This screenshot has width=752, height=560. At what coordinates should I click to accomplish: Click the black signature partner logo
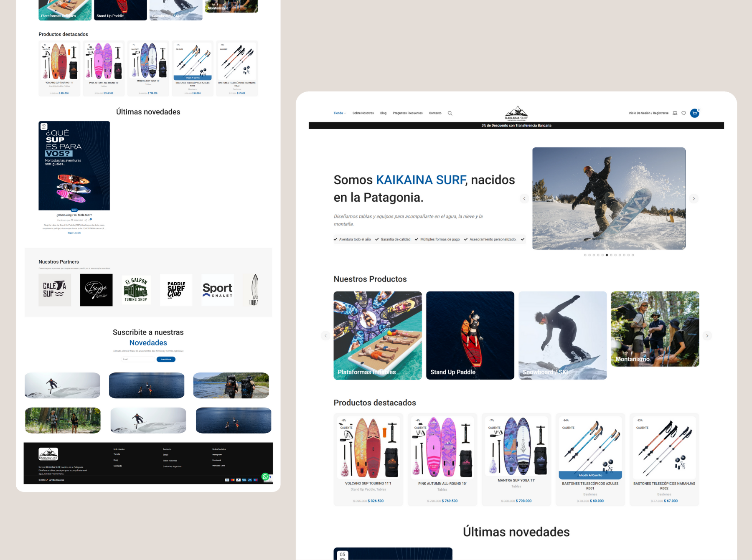click(96, 290)
